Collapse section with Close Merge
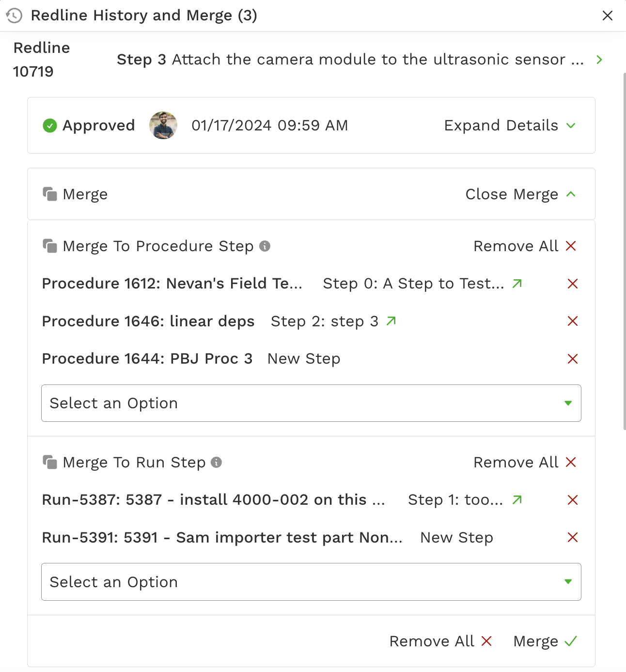Screen dimensions: 626x672 pos(520,194)
